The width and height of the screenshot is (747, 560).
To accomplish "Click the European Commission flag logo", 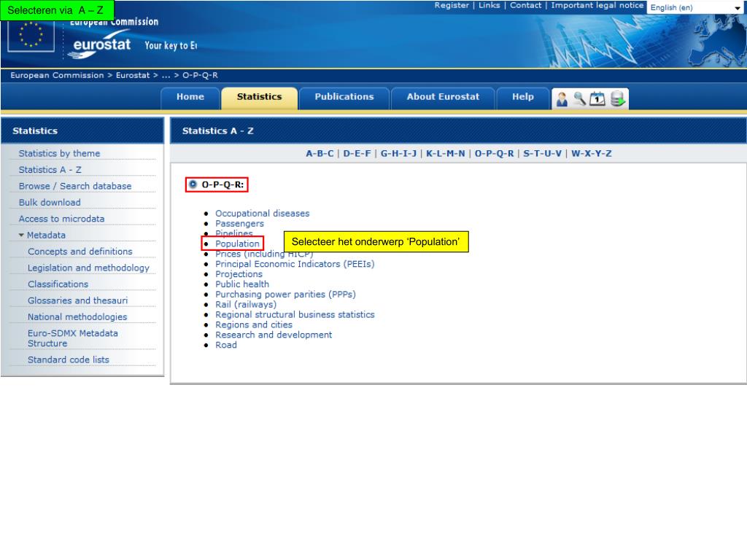I will pos(31,35).
